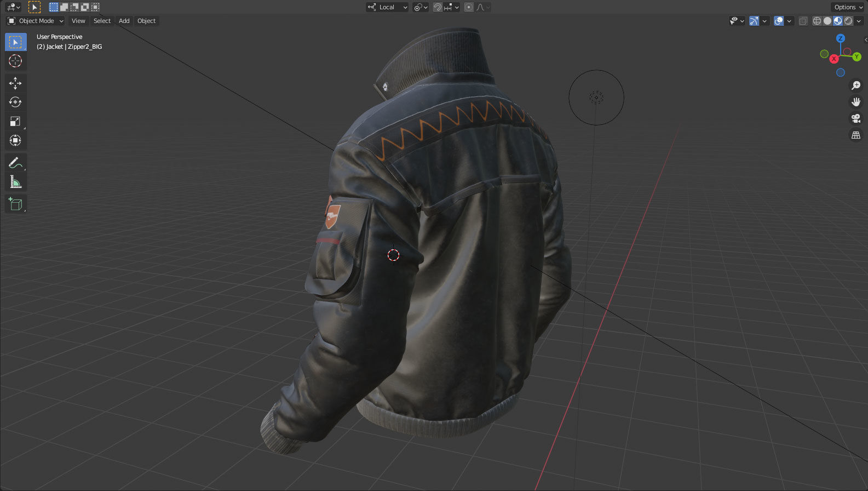Switch to solid viewport shading
The height and width of the screenshot is (491, 868).
tap(827, 21)
